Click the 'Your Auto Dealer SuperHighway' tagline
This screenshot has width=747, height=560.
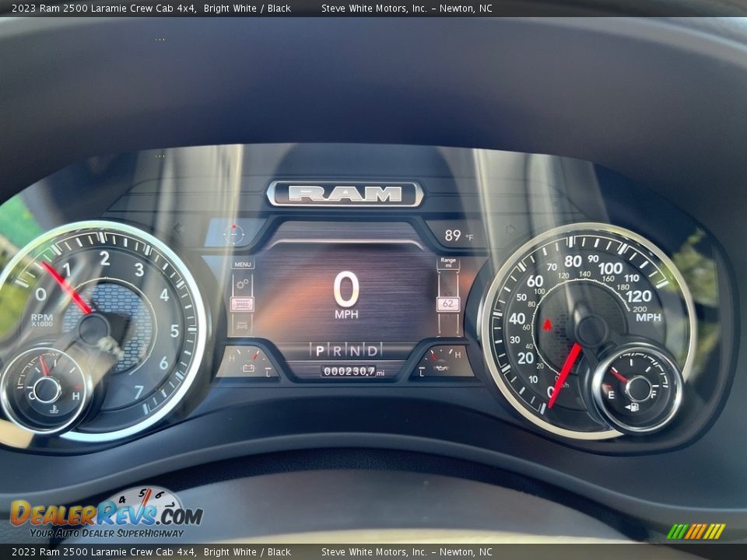pos(107,533)
